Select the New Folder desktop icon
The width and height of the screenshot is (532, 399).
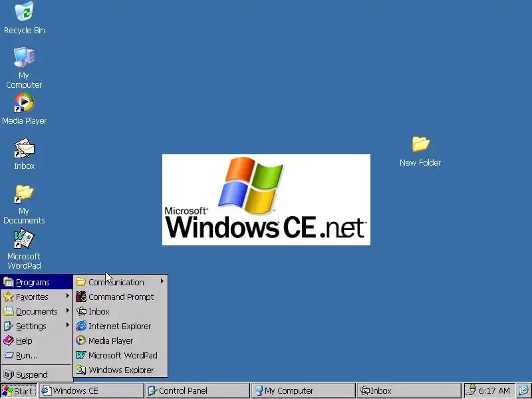(x=420, y=152)
